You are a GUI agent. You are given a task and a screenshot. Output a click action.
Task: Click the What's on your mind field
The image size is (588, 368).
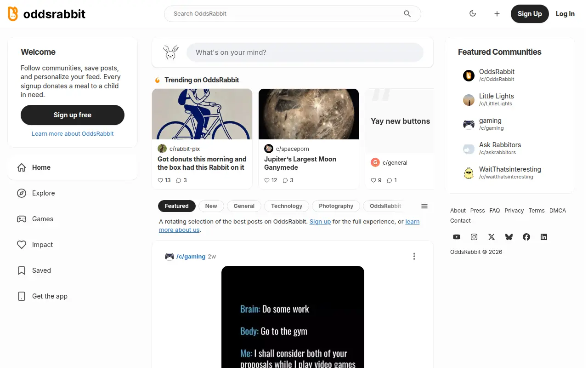tap(305, 52)
